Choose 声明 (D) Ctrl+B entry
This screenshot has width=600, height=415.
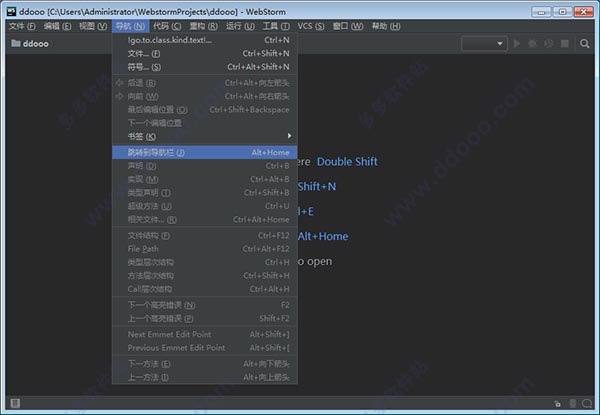click(205, 166)
